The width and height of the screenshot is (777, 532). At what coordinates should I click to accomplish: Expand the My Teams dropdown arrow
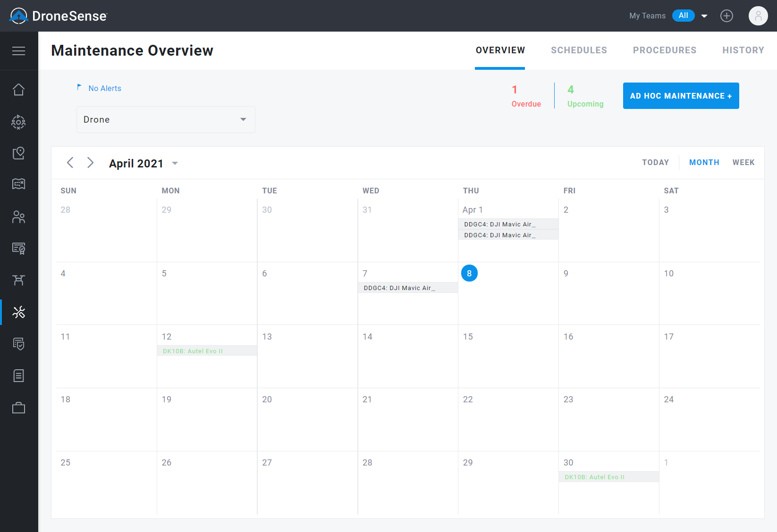tap(704, 16)
